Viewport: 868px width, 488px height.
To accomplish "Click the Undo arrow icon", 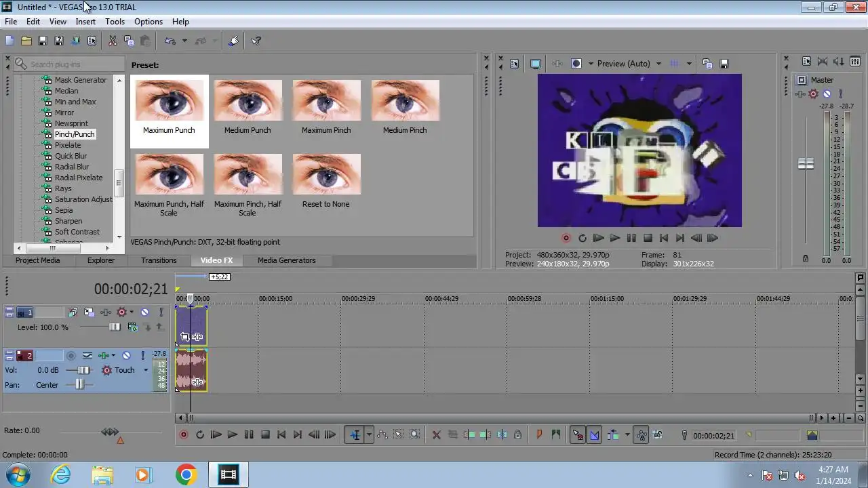I will (x=171, y=41).
